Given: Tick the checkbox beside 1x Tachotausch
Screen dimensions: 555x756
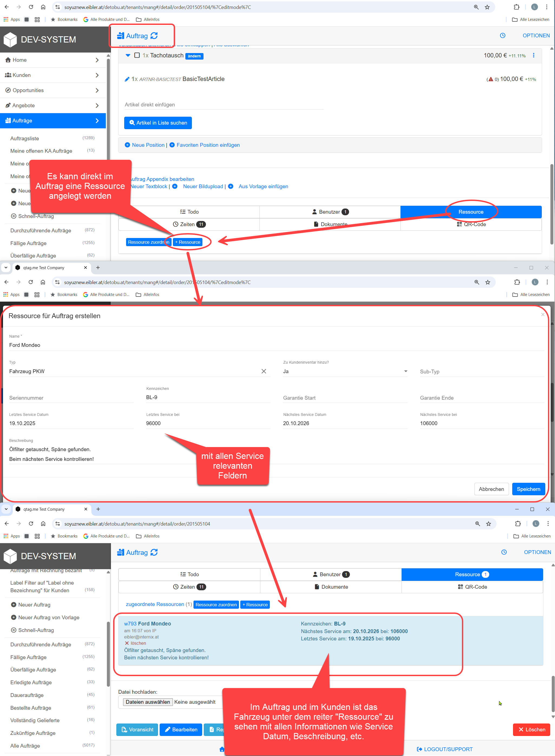Looking at the screenshot, I should (137, 55).
